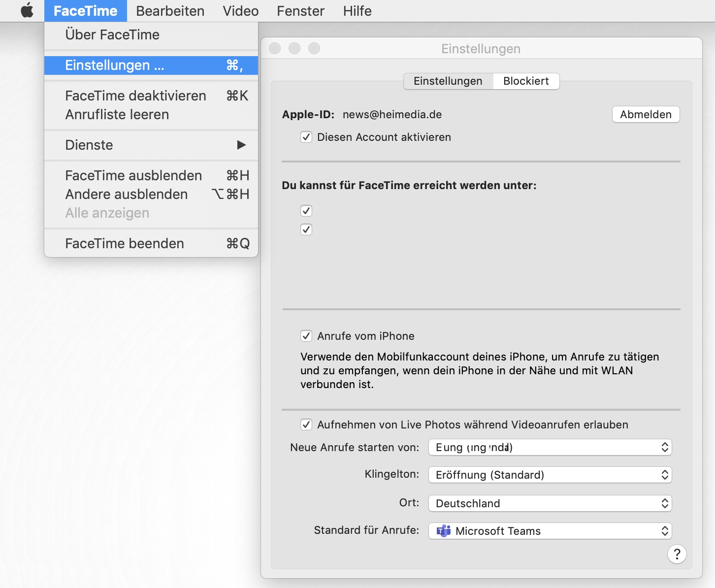
Task: Open the help question mark button
Action: 677,554
